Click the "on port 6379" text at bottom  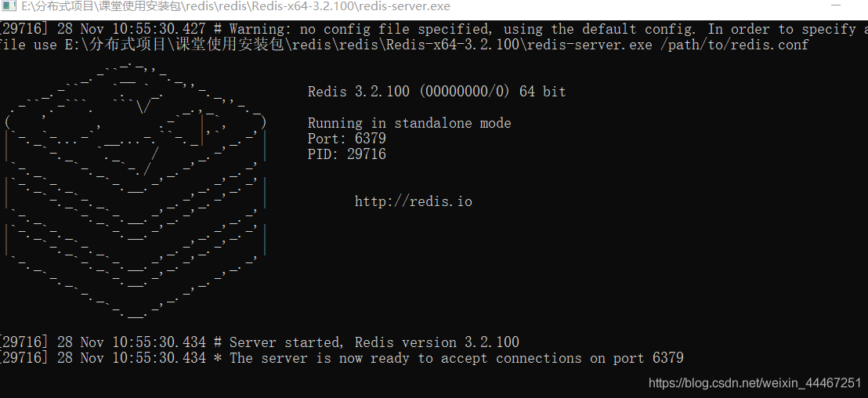coord(637,358)
